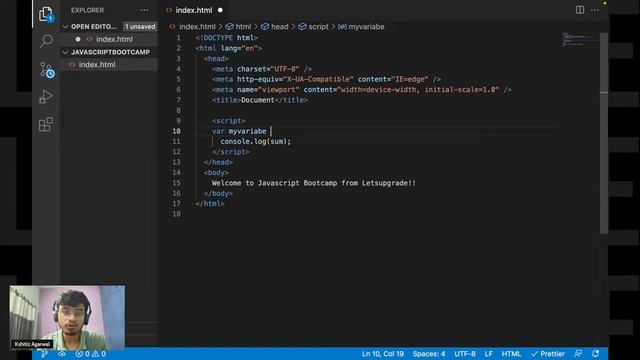This screenshot has width=640, height=360.
Task: Click the editor vertical scrollbar
Action: pos(604,133)
